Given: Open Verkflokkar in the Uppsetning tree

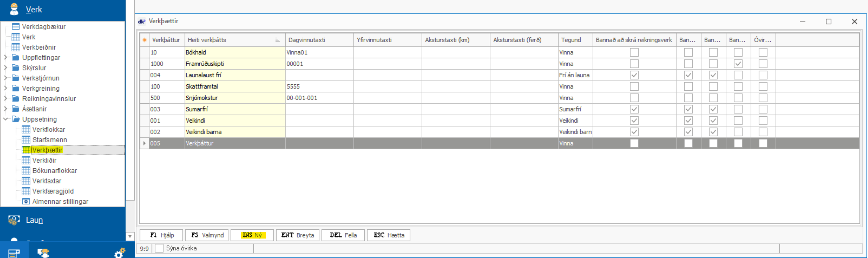Looking at the screenshot, I should point(49,130).
